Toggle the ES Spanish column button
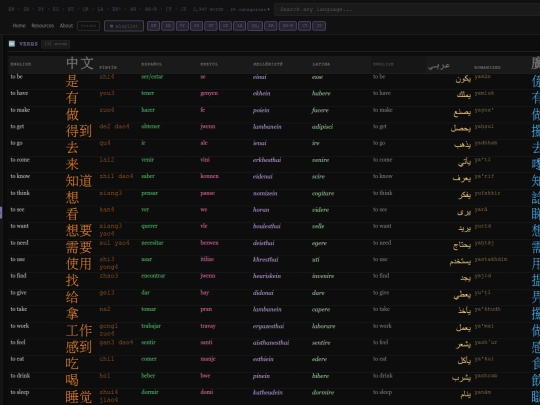Viewport: 540px width, 405px height. click(196, 26)
